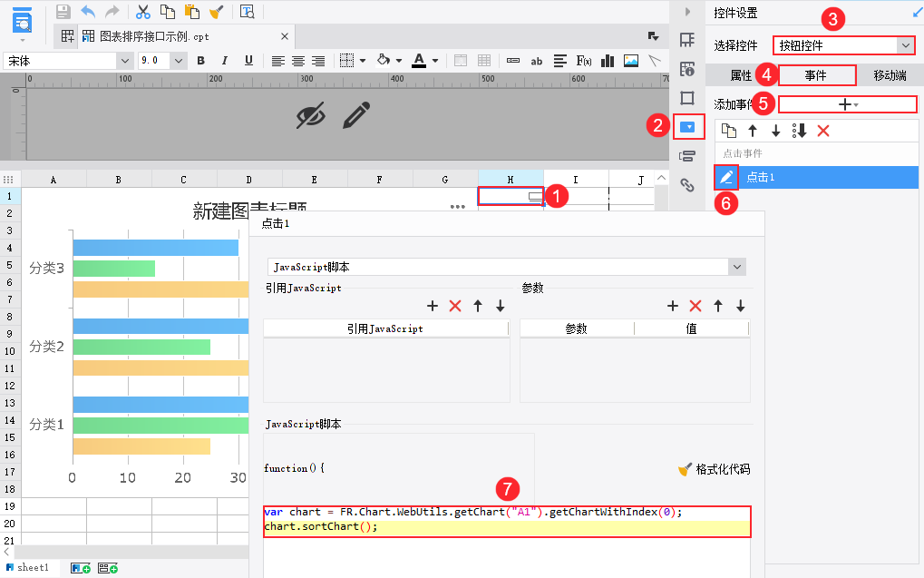Viewport: 924px width, 578px height.
Task: Align text right
Action: [x=318, y=61]
